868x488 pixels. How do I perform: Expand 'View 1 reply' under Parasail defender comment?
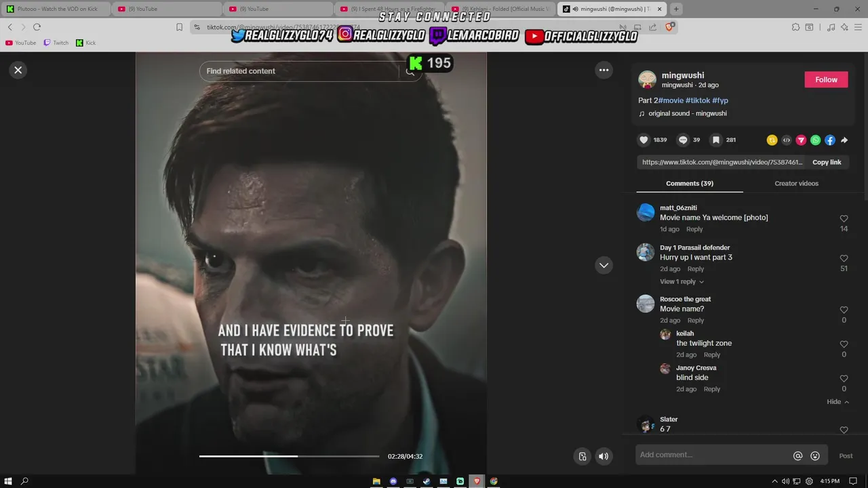pos(682,281)
